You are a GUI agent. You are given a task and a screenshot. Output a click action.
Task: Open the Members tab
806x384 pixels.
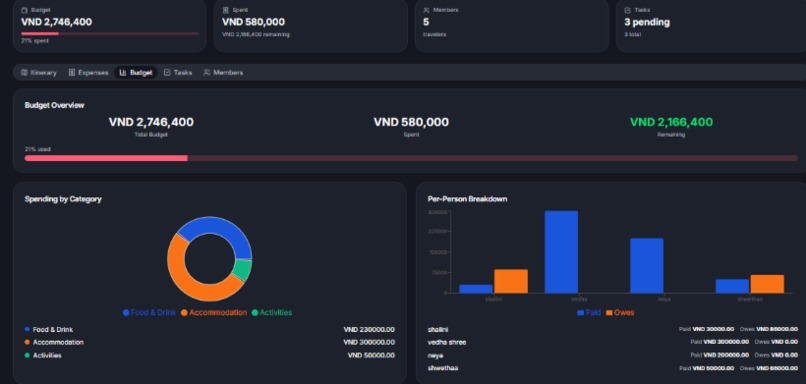pos(223,72)
